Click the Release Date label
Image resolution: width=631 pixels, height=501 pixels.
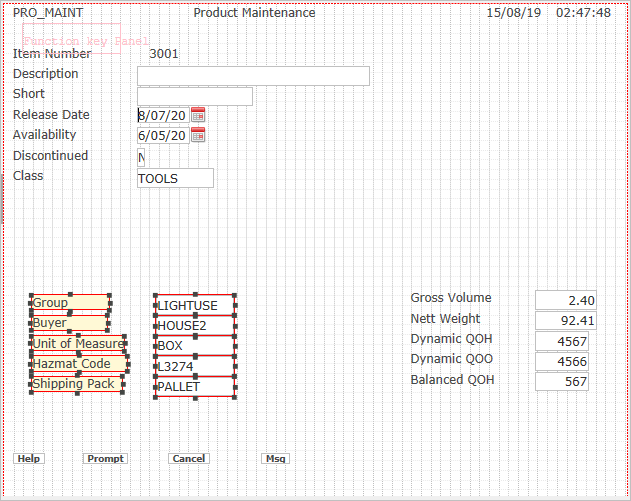pos(51,114)
